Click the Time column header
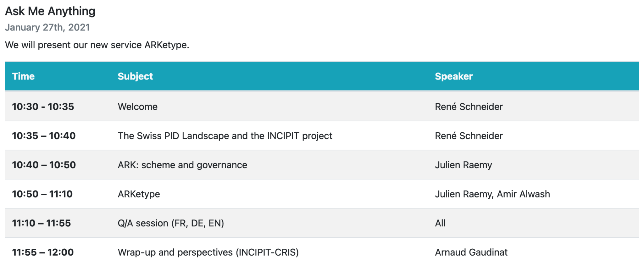Image resolution: width=644 pixels, height=271 pixels. pyautogui.click(x=23, y=76)
